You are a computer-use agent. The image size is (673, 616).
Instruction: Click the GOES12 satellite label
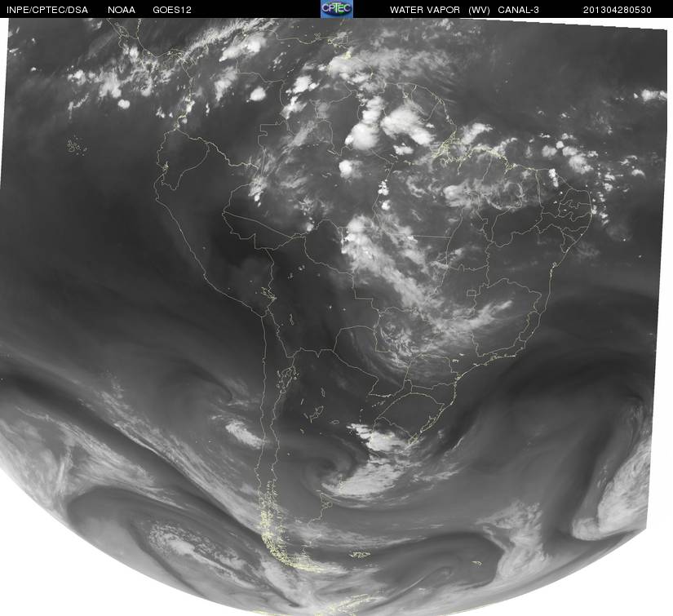click(x=172, y=10)
